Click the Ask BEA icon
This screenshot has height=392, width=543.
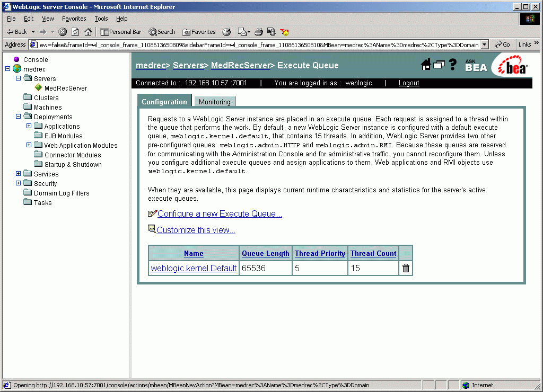476,65
